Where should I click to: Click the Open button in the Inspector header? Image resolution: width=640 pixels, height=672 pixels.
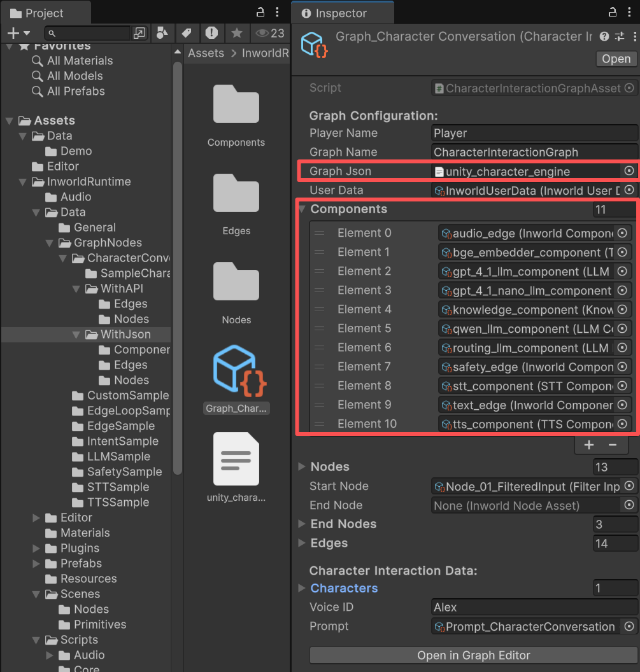click(615, 59)
